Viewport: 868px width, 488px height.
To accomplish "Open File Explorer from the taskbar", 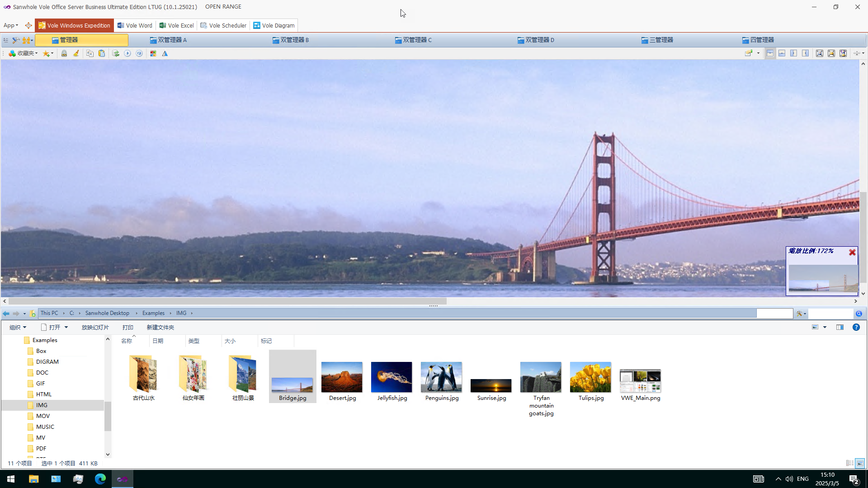I will pyautogui.click(x=33, y=479).
